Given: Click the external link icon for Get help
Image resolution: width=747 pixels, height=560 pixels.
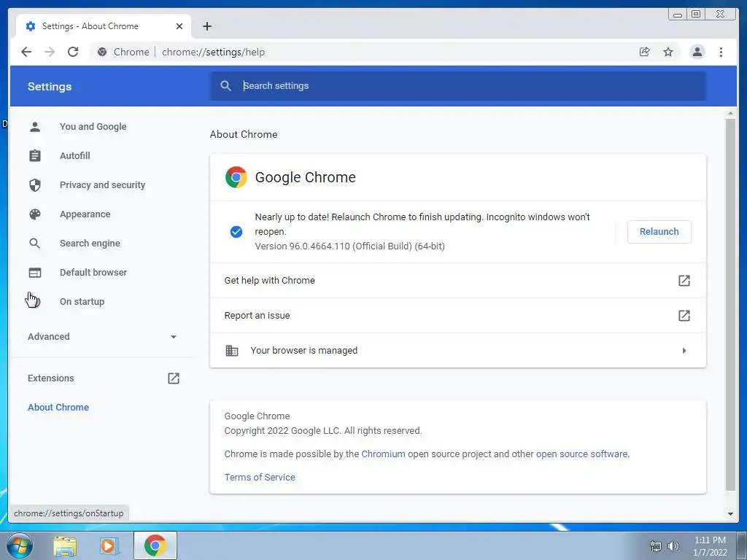Looking at the screenshot, I should pos(684,281).
